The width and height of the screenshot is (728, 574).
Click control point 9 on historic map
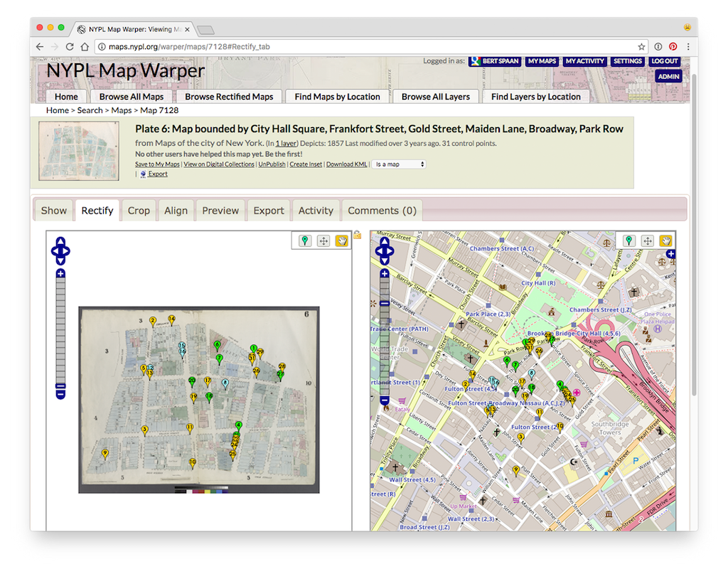tap(105, 454)
